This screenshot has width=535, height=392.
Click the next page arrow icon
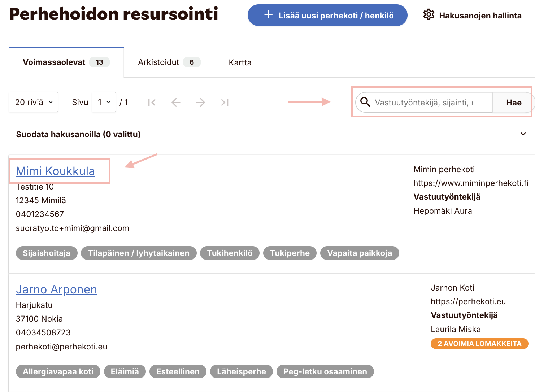pos(200,103)
